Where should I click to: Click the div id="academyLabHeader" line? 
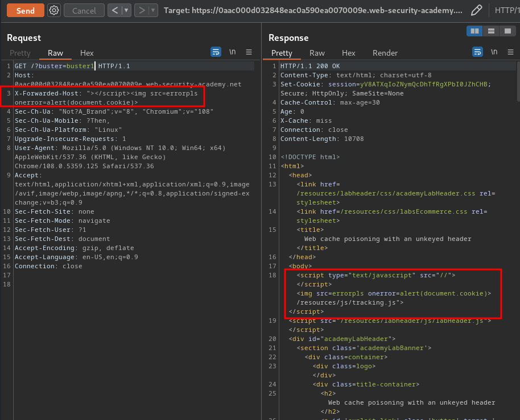(342, 339)
